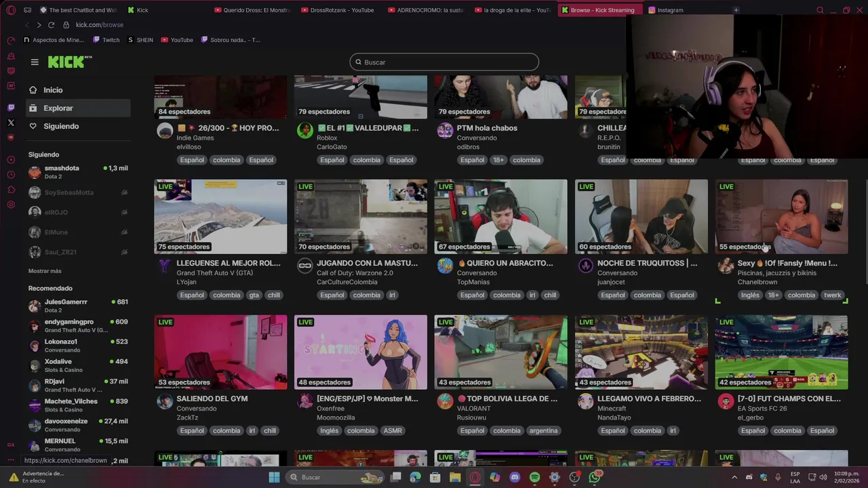Open 'LLEGAMO VIVO A FEBRERO' Minecraft thumbnail
This screenshot has width=868, height=488.
coord(641,352)
